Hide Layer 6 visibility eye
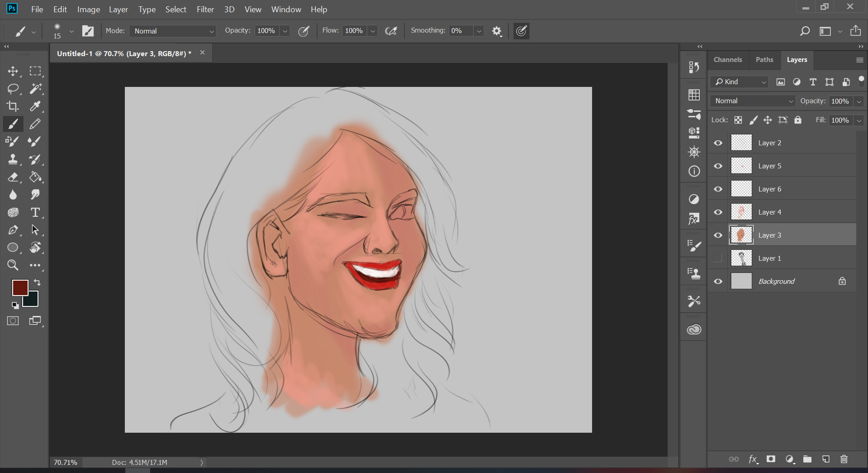The width and height of the screenshot is (868, 473). click(718, 189)
